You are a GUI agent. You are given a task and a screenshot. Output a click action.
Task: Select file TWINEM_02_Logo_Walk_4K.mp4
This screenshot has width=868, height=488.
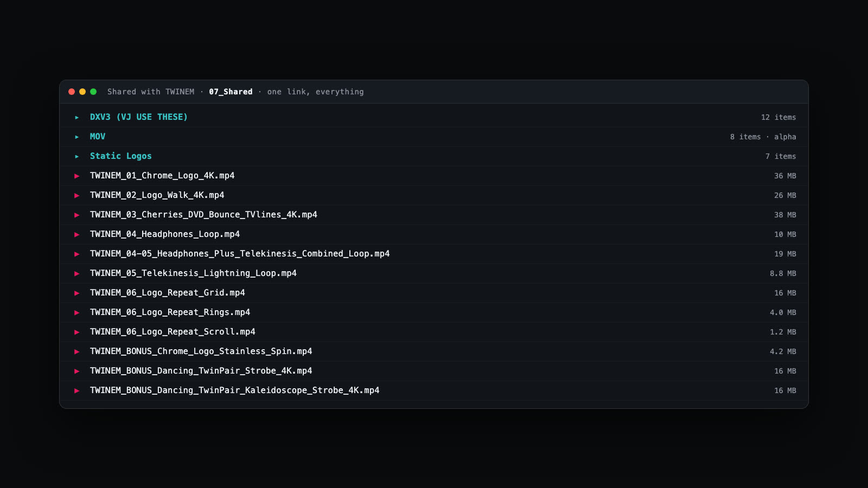[157, 195]
